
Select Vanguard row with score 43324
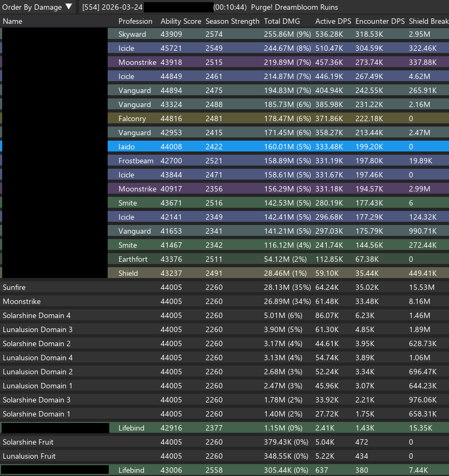(225, 104)
